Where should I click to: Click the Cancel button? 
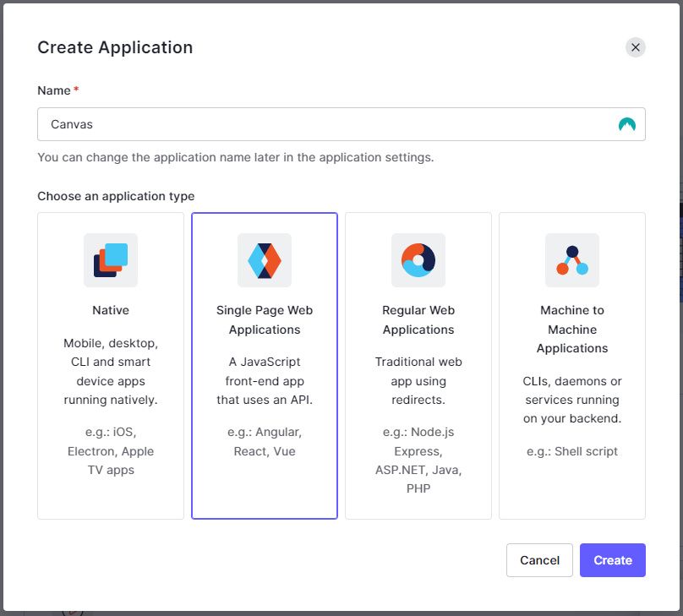[539, 560]
